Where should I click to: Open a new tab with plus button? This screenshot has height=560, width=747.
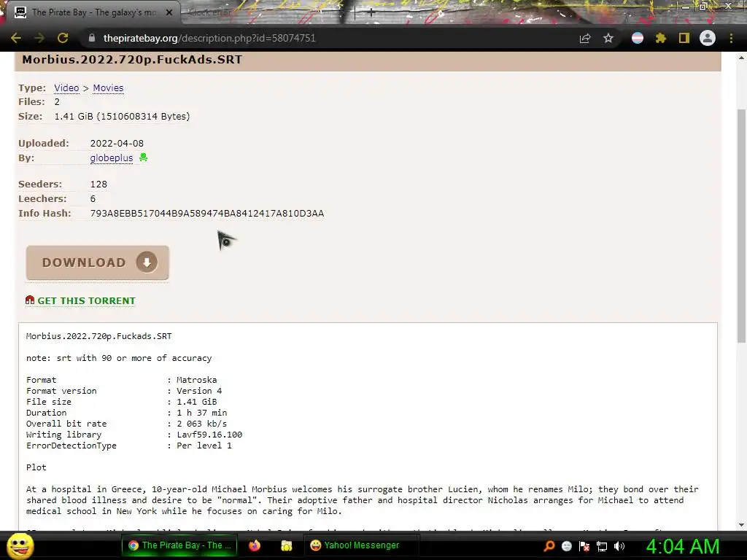(371, 13)
